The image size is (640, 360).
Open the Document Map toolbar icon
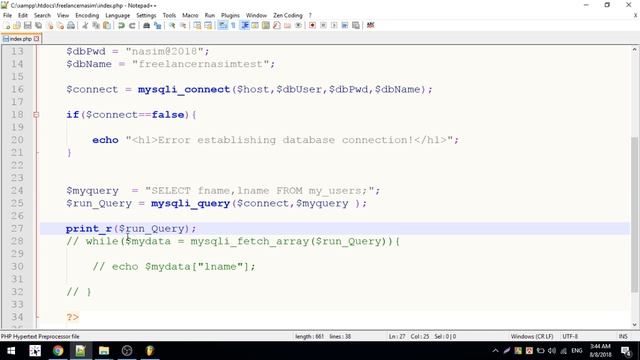(x=266, y=25)
